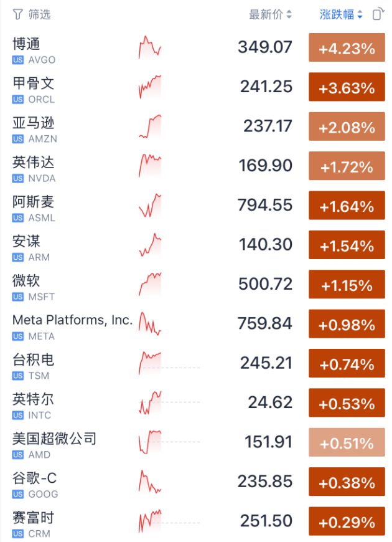Open the 筛选 filter funnel icon

coord(17,14)
